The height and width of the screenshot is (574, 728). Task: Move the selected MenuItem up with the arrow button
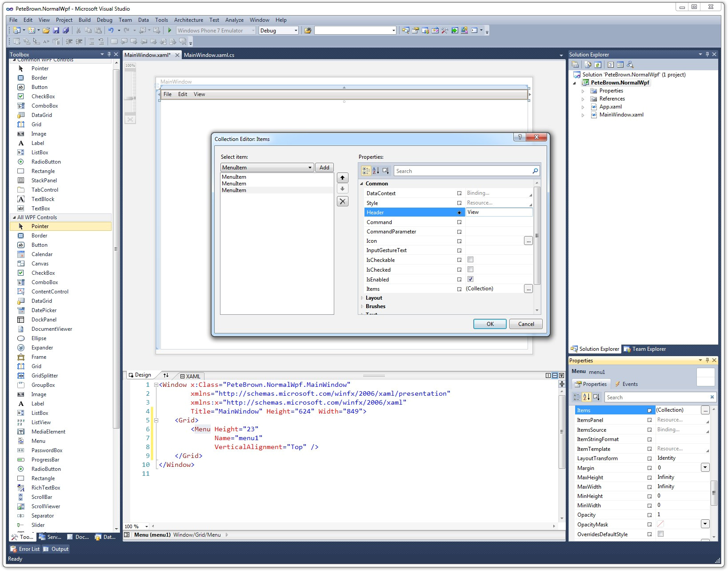click(x=342, y=178)
